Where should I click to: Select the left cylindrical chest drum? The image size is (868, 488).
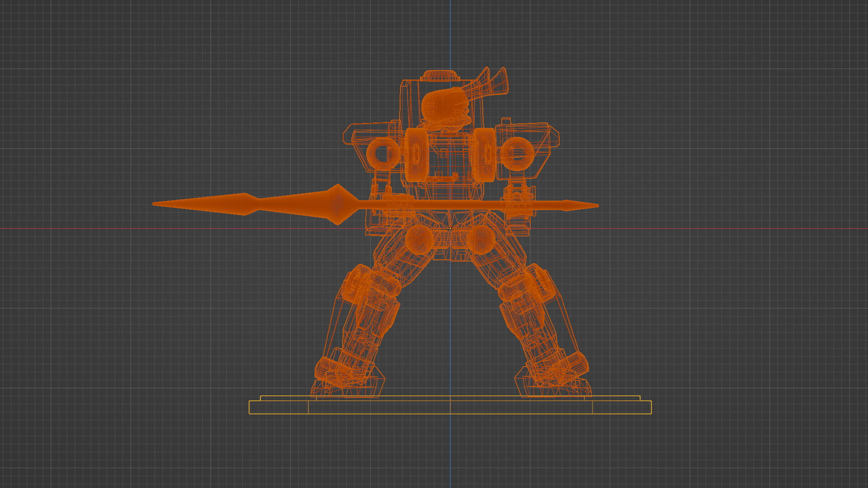coord(416,155)
